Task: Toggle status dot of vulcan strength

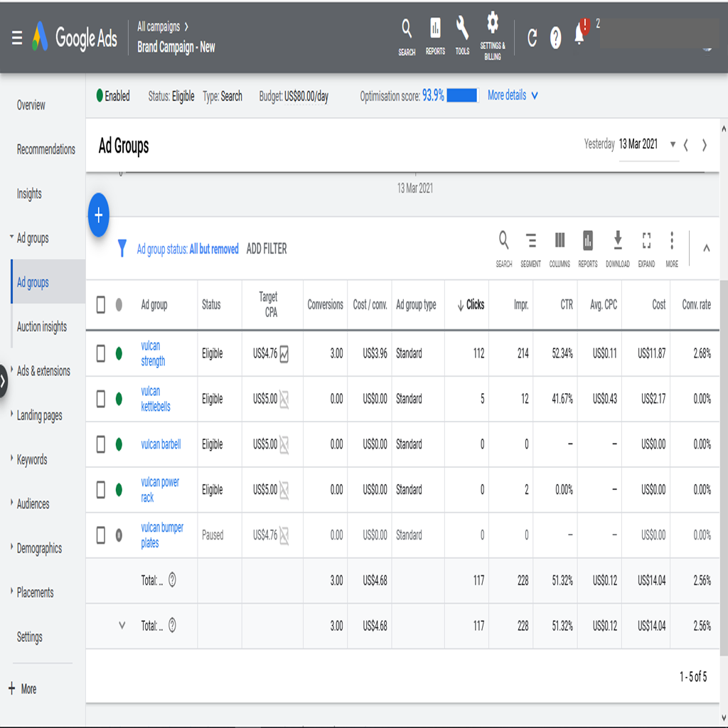Action: 119,353
